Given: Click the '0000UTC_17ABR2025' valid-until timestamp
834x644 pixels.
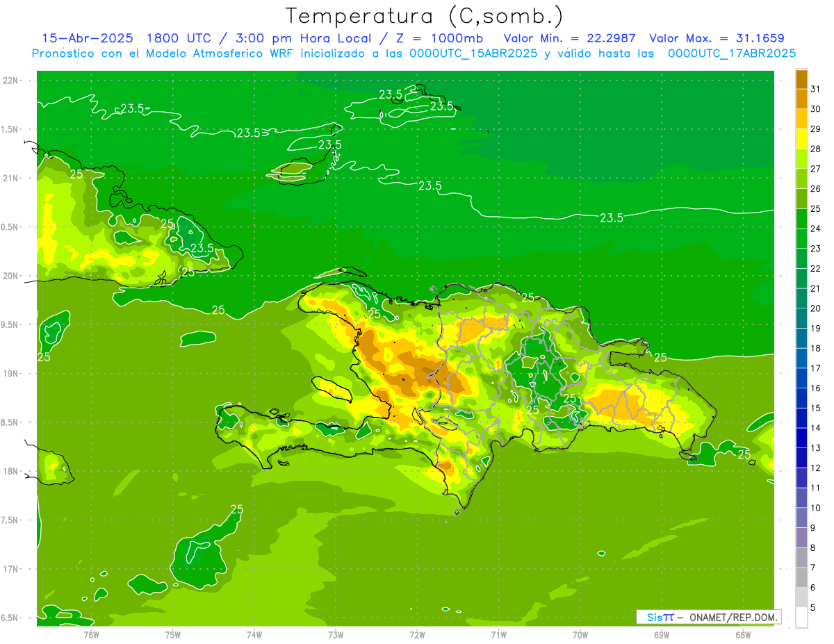Looking at the screenshot, I should click(731, 53).
